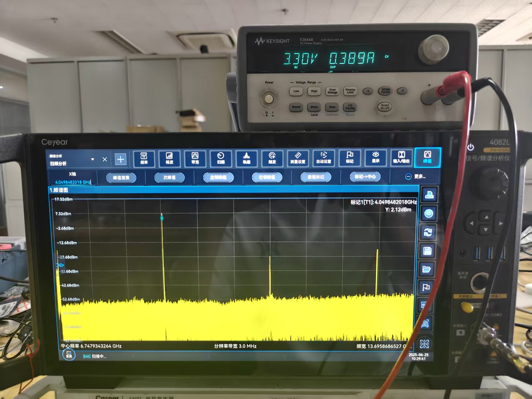Click the 峰值搜索 peak search button
Image resolution: width=532 pixels, height=399 pixels.
pyautogui.click(x=121, y=178)
